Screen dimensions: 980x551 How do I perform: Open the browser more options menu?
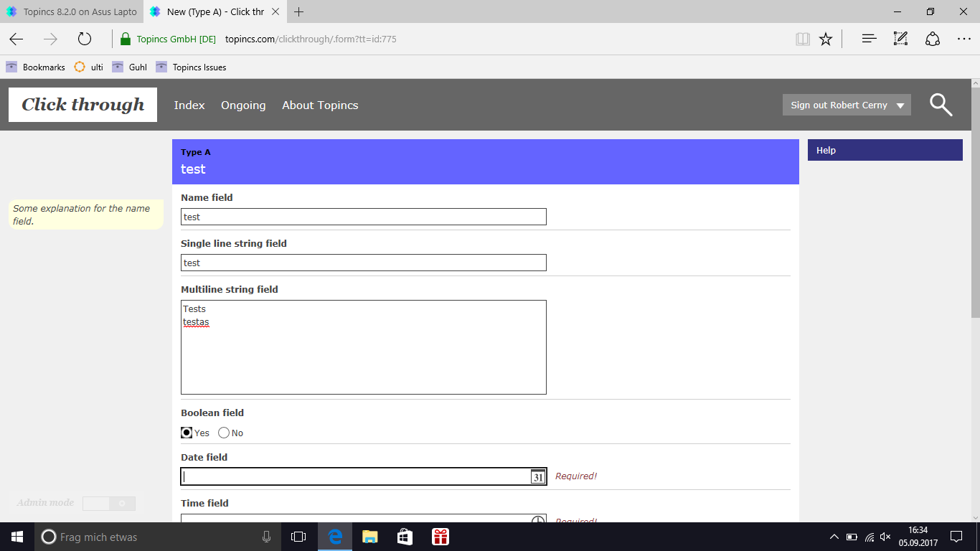click(x=963, y=39)
